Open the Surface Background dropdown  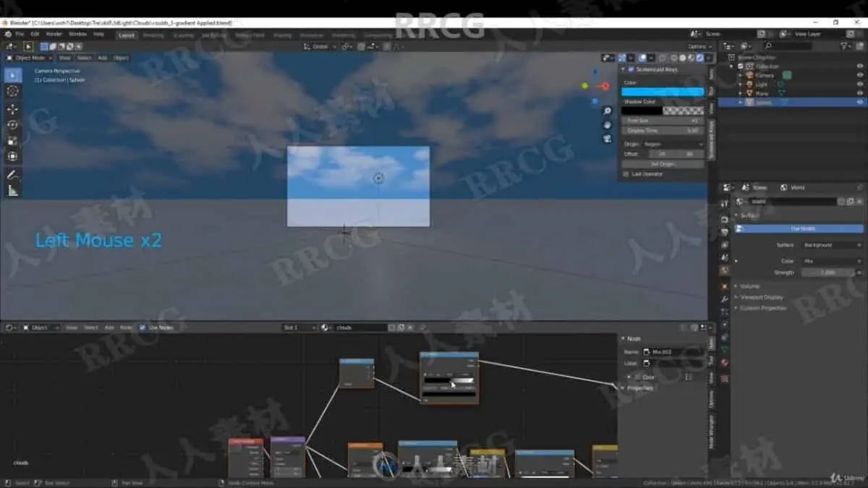tap(832, 245)
